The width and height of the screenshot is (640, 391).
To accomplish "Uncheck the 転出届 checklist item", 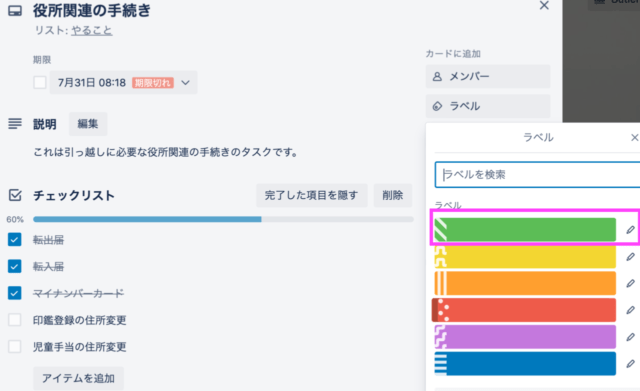I will coord(14,240).
